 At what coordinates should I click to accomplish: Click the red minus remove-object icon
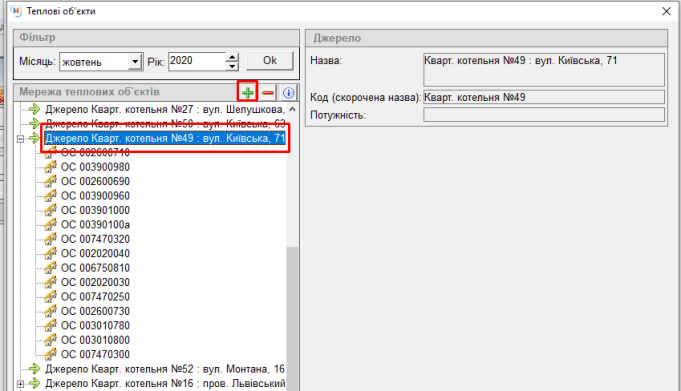click(x=268, y=93)
